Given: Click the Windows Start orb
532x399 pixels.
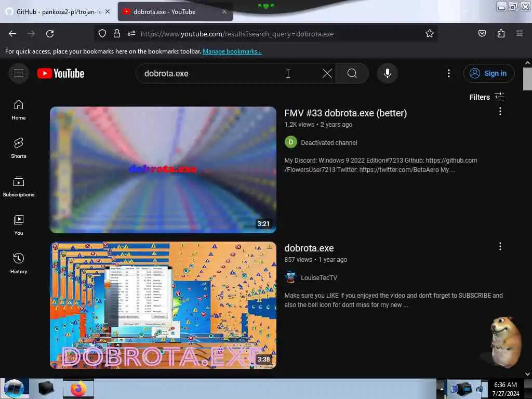Looking at the screenshot, I should (x=14, y=389).
